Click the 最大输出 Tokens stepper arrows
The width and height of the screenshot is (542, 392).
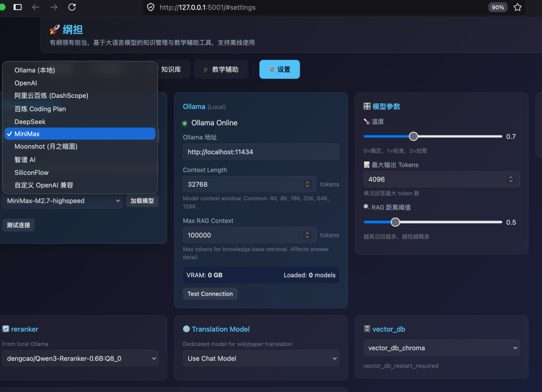pyautogui.click(x=510, y=179)
